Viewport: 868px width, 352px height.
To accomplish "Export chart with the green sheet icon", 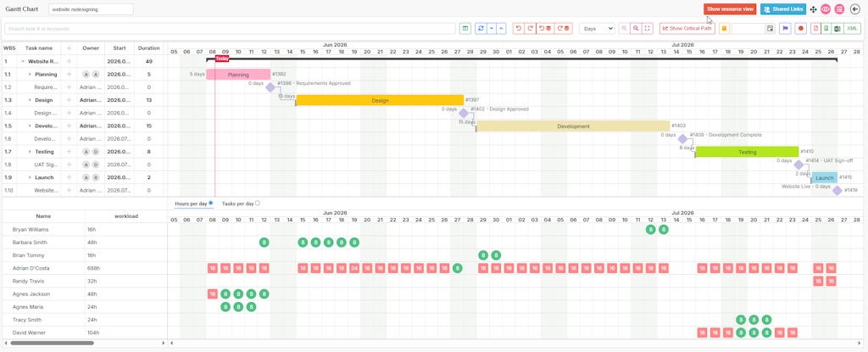I will (826, 28).
